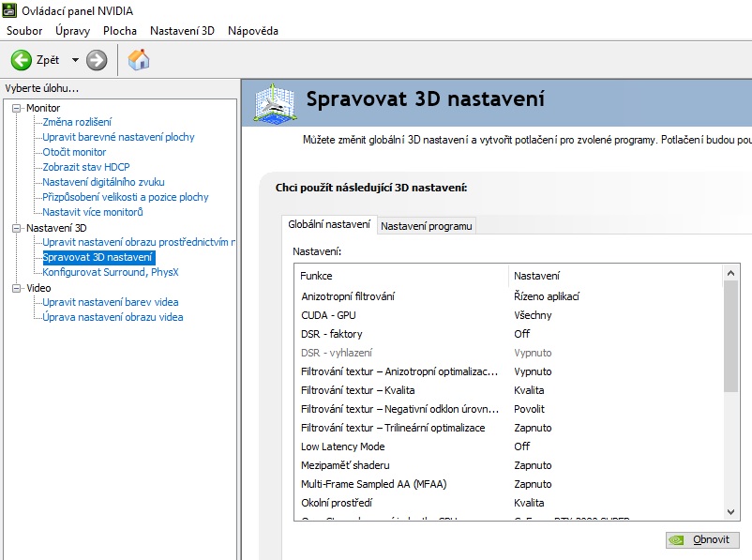
Task: Open the Home icon in toolbar
Action: [139, 60]
